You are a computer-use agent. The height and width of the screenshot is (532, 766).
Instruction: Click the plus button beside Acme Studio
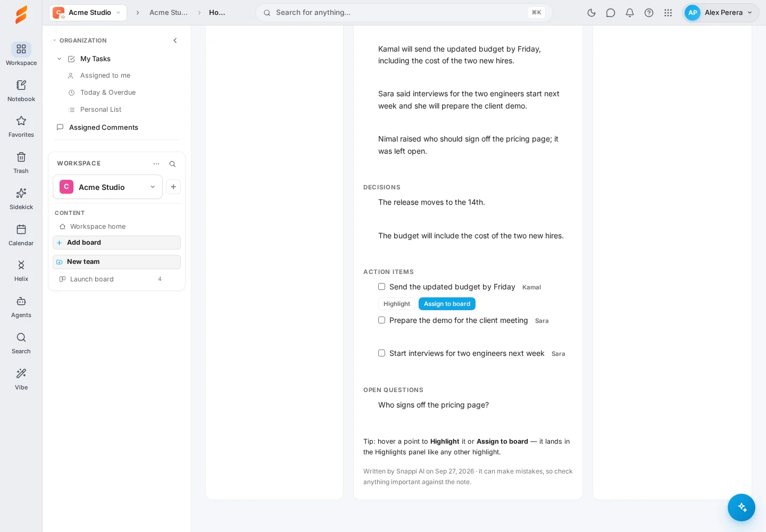tap(173, 187)
